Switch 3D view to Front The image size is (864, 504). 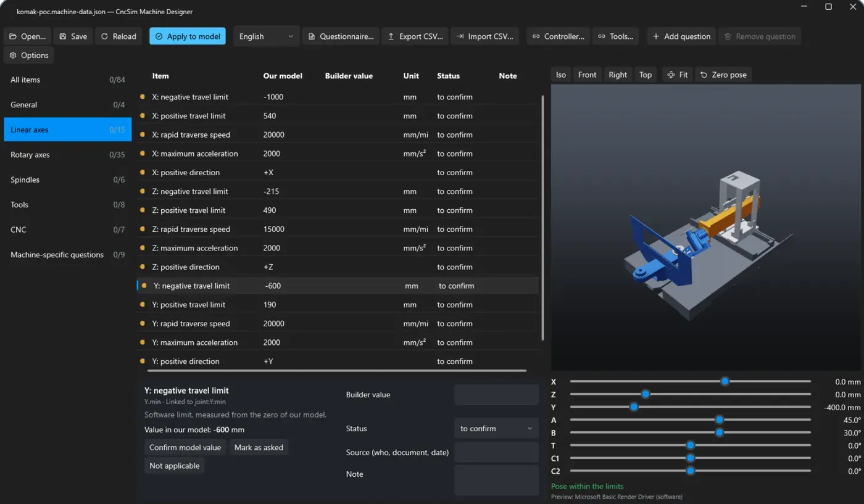pyautogui.click(x=587, y=75)
